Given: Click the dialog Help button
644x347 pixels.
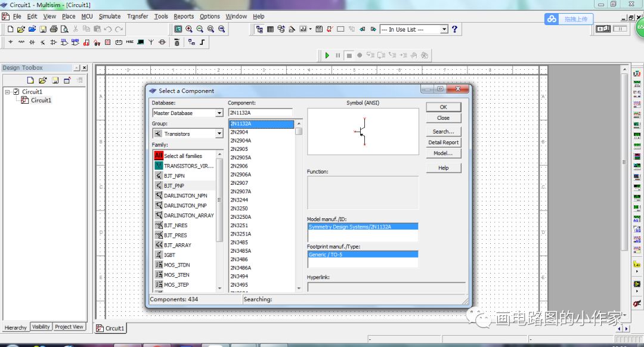Looking at the screenshot, I should pyautogui.click(x=444, y=168).
